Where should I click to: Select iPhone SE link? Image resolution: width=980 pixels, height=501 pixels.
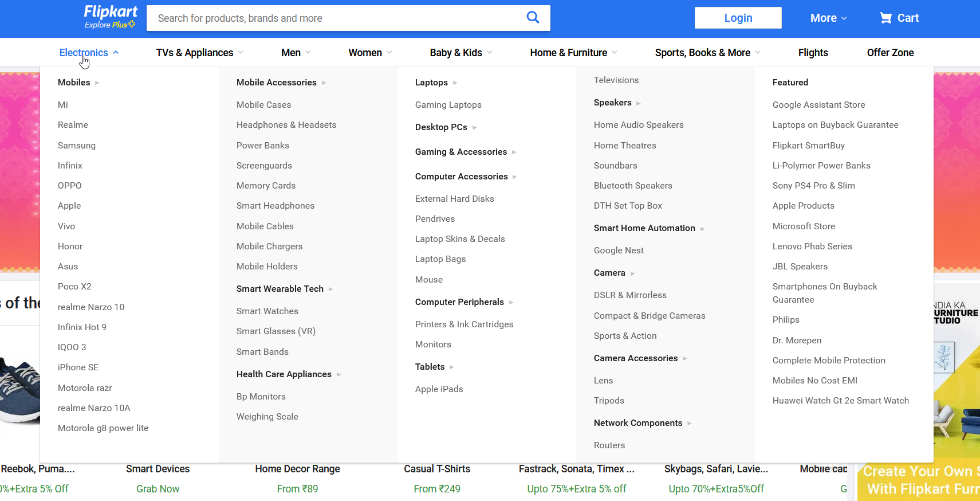point(78,367)
